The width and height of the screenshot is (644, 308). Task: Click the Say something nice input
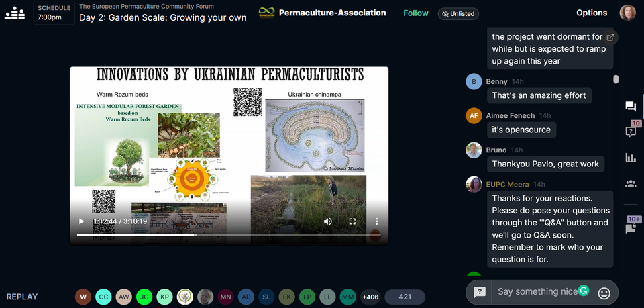(x=535, y=292)
